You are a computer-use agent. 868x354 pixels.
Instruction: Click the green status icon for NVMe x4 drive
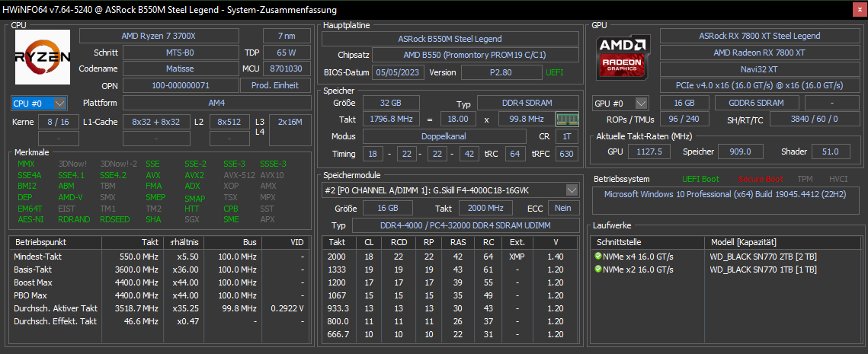(598, 257)
